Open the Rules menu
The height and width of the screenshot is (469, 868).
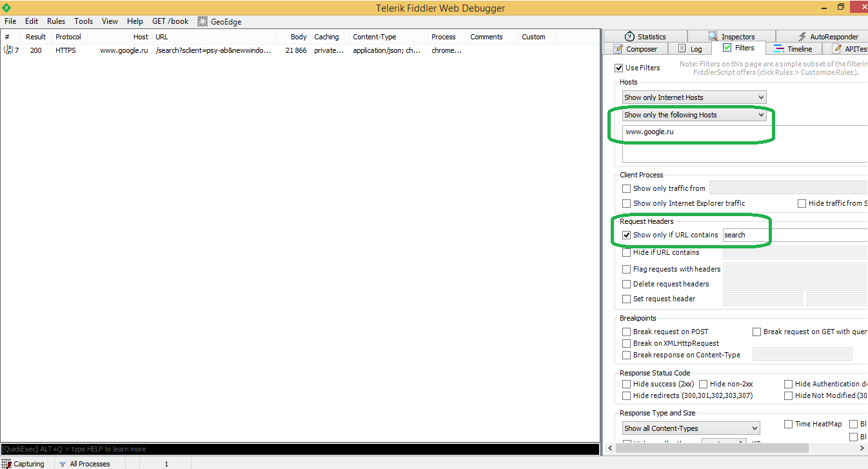[56, 21]
